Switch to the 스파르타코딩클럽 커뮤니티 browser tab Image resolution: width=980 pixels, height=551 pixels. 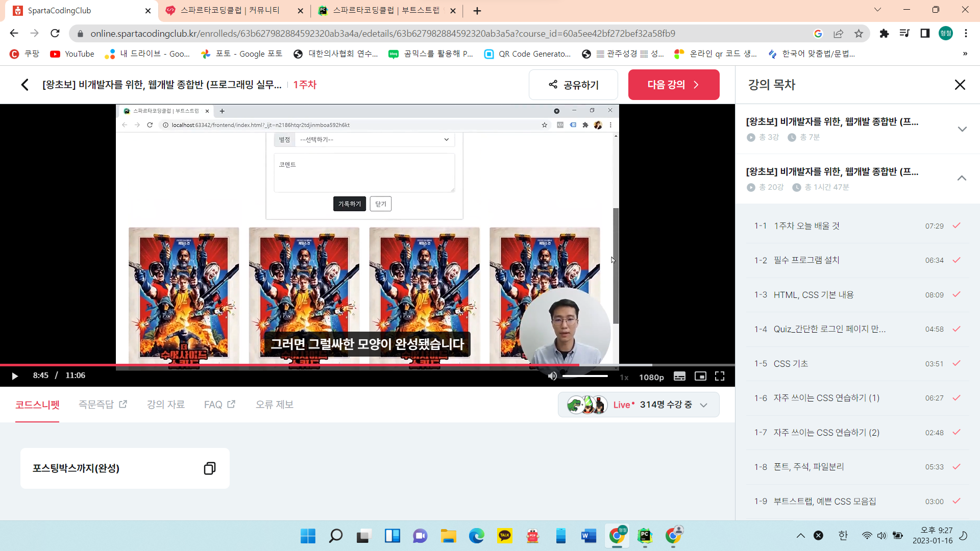[235, 11]
